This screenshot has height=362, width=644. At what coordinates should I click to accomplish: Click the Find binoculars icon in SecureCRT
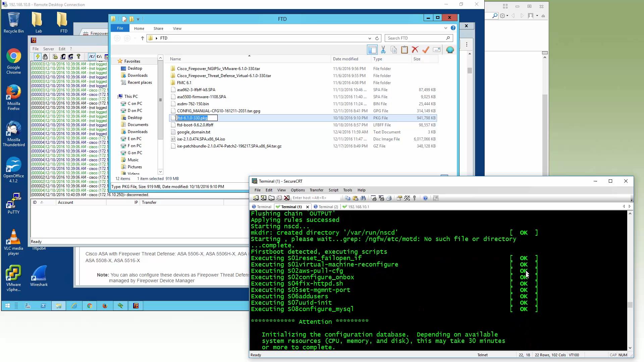click(x=363, y=198)
